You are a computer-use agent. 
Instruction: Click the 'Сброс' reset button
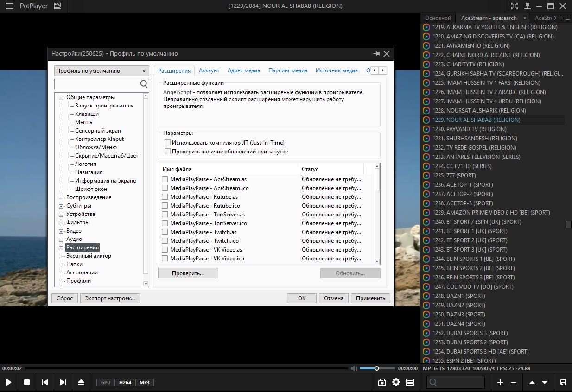coord(65,298)
